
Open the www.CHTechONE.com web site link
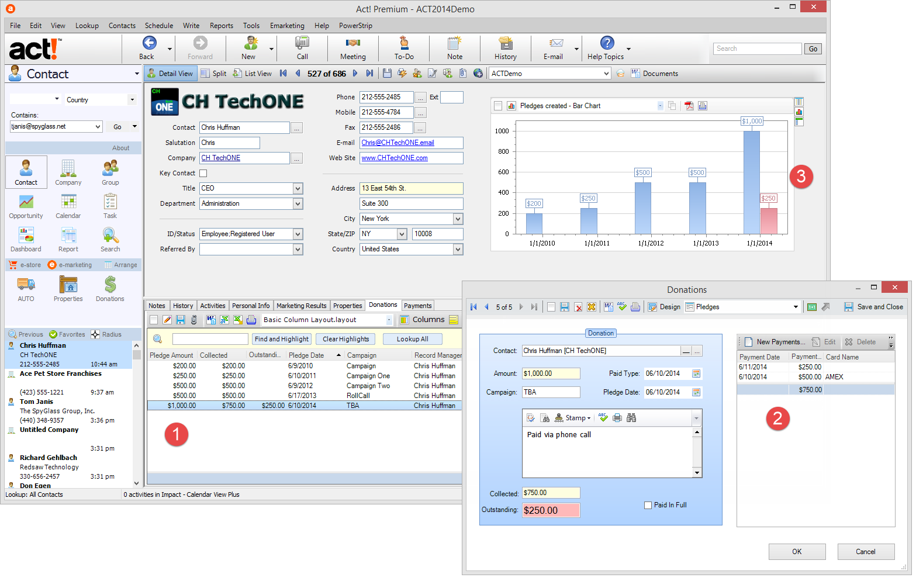(395, 158)
